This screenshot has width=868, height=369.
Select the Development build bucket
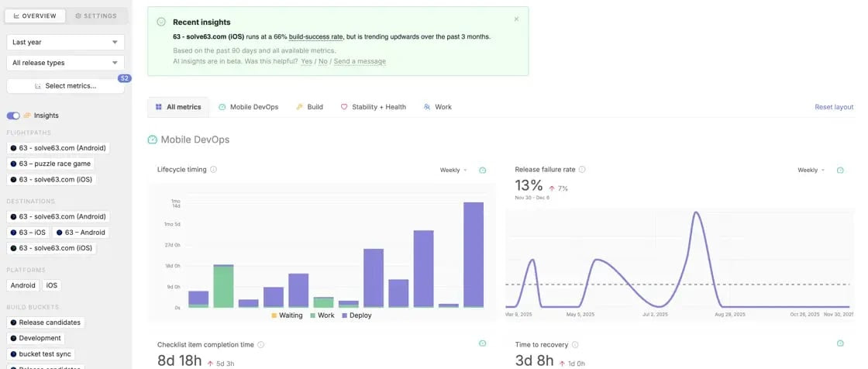click(36, 338)
